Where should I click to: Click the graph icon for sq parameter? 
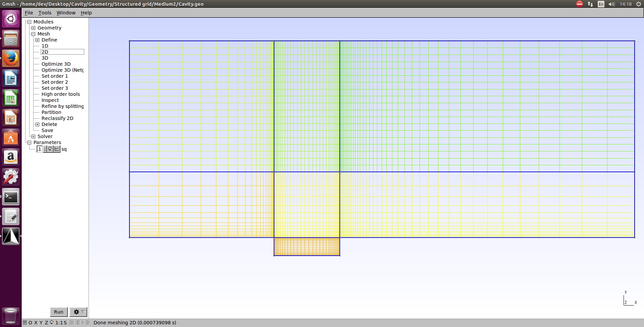57,149
